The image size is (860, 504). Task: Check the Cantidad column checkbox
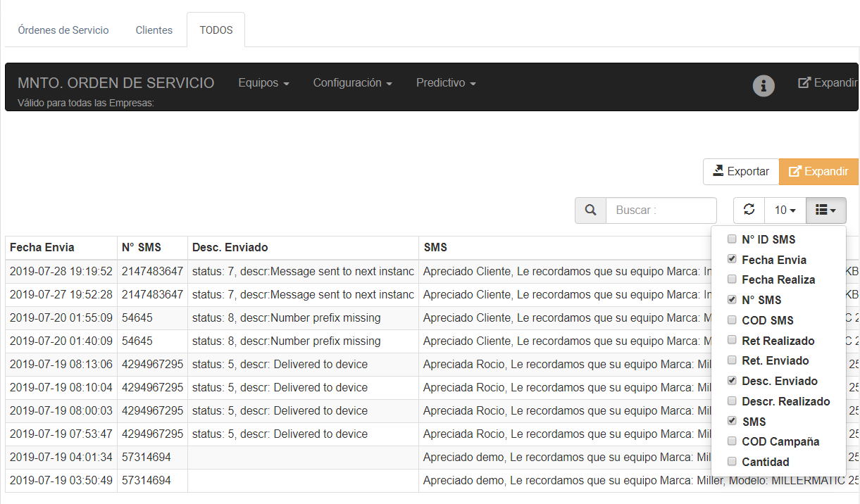(x=732, y=462)
